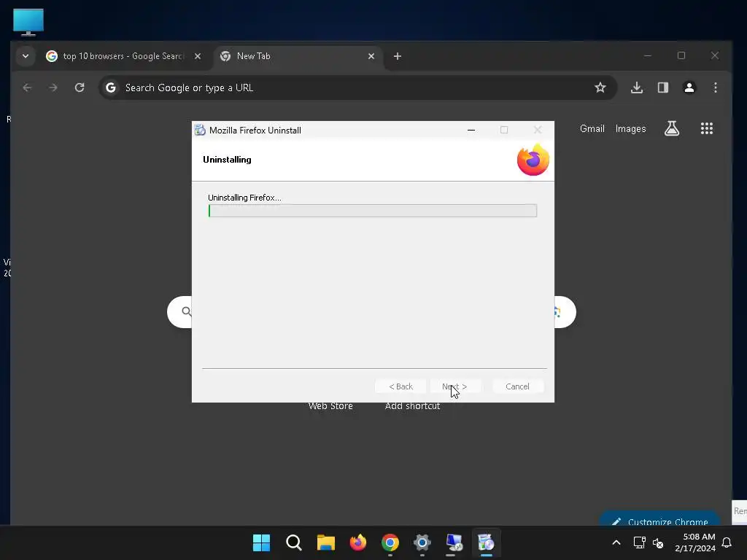Go back in Chrome
747x560 pixels.
point(27,87)
